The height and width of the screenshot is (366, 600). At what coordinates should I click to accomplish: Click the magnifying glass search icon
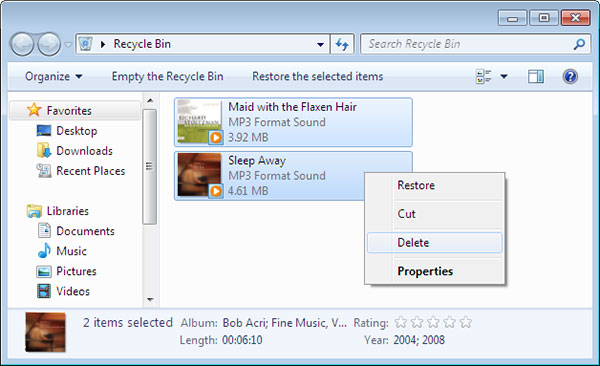pyautogui.click(x=579, y=44)
